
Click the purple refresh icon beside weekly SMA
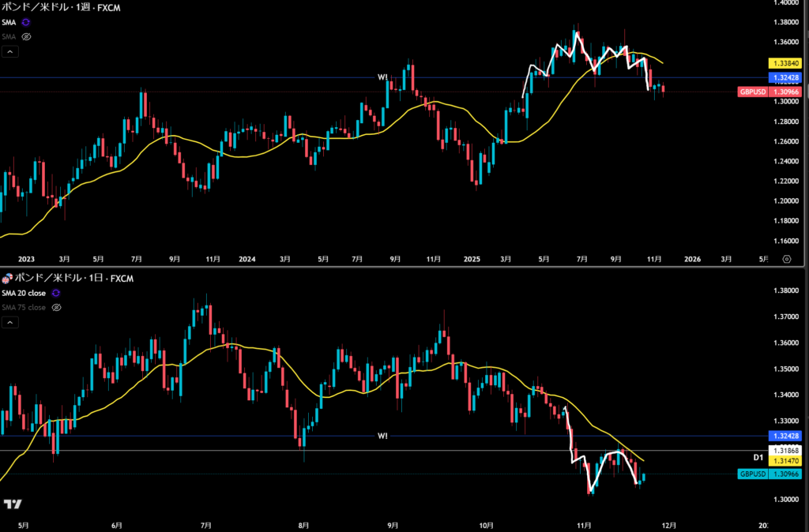coord(26,22)
